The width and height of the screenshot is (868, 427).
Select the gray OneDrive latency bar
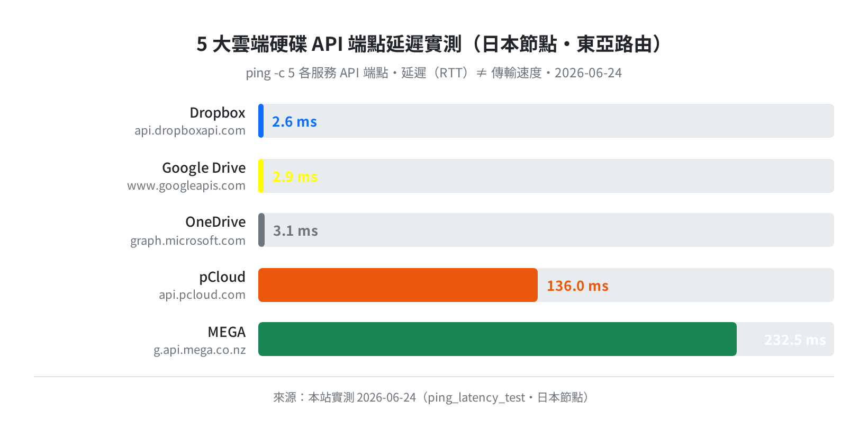click(x=261, y=230)
